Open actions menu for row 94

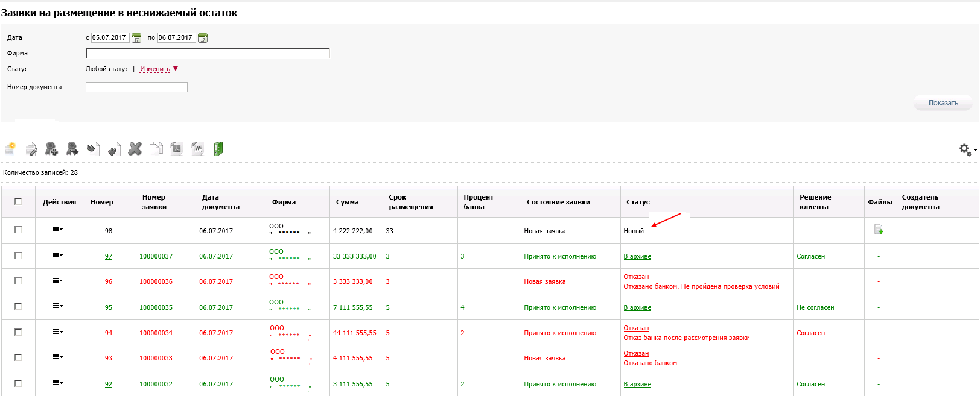click(x=57, y=332)
